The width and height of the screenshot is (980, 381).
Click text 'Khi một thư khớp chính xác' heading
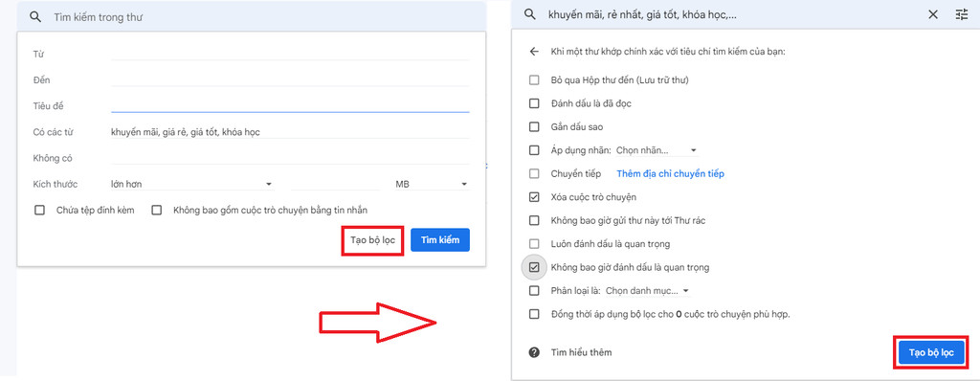pos(667,52)
